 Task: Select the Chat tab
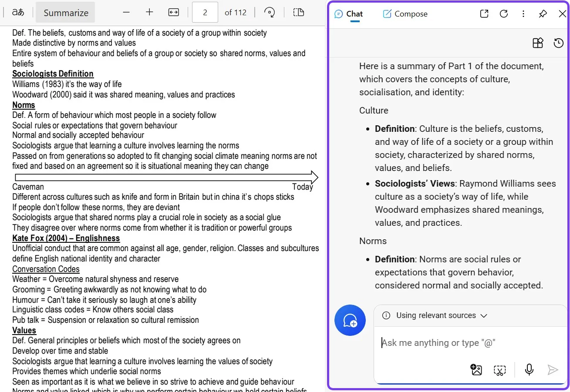click(x=348, y=13)
